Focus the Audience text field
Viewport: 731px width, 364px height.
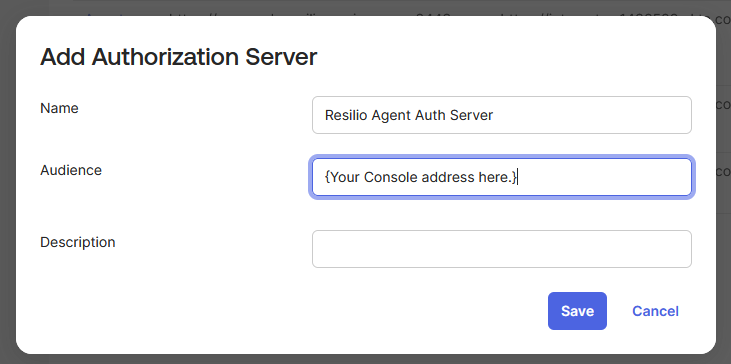click(x=502, y=177)
